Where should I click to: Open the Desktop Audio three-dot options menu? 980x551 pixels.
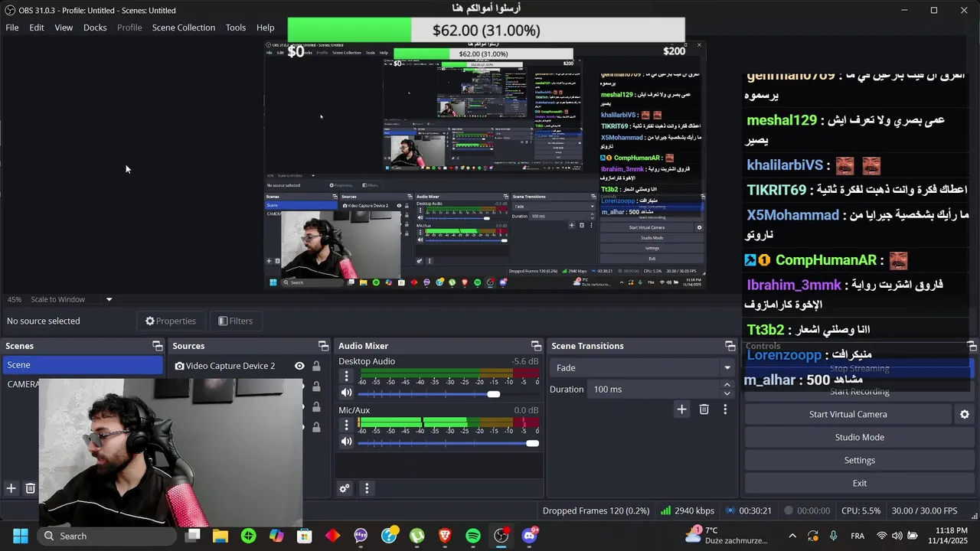click(x=346, y=376)
